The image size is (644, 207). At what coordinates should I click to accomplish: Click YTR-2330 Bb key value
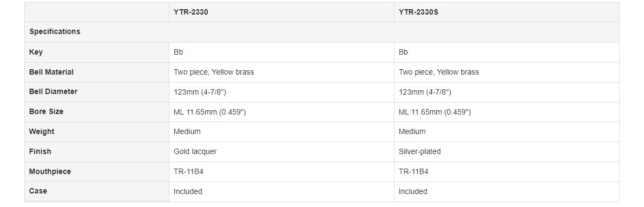(x=178, y=52)
